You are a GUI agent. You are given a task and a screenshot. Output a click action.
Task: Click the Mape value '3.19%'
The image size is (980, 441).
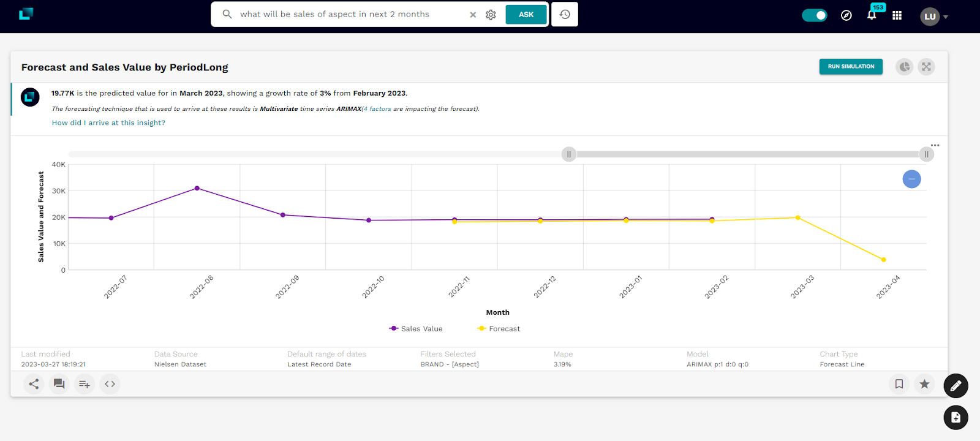[562, 364]
